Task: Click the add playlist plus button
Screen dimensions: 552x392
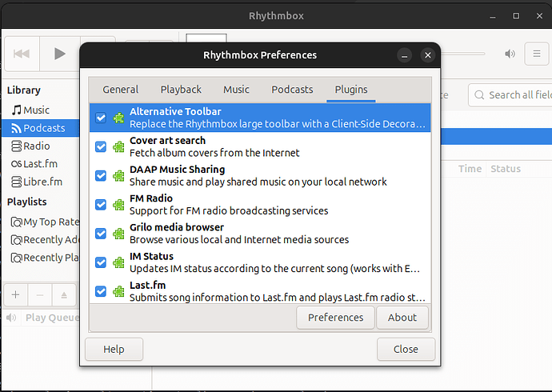Action: [15, 294]
